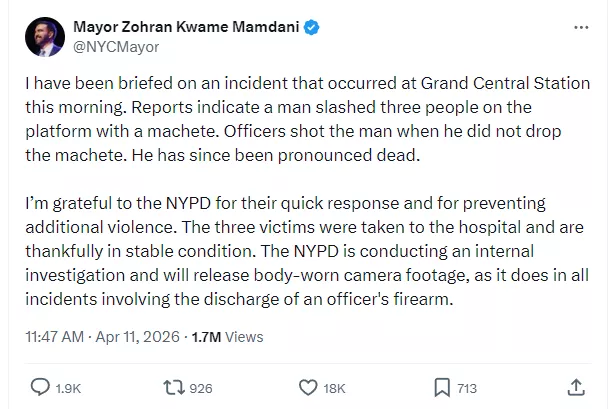This screenshot has width=611, height=409.
Task: Click the word Views beside 1.7M
Action: click(245, 337)
